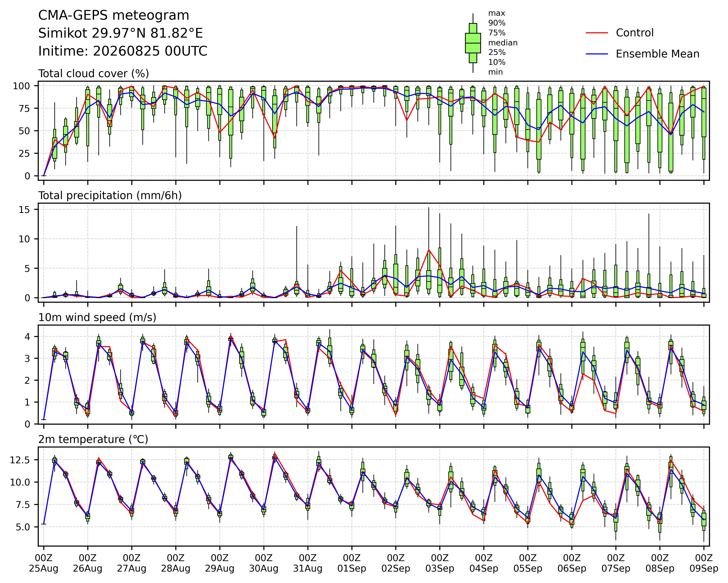Viewport: 728px width, 583px height.
Task: Select the Control legend label
Action: (634, 33)
